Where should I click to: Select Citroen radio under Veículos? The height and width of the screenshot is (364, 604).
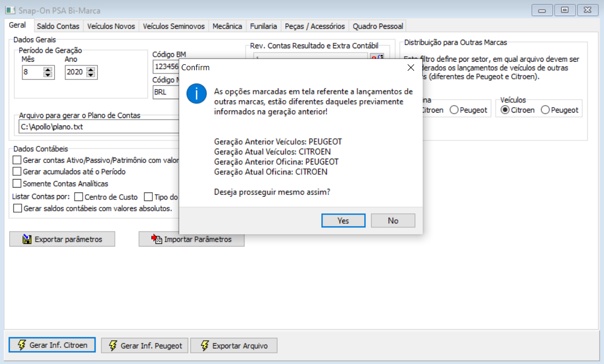(505, 110)
